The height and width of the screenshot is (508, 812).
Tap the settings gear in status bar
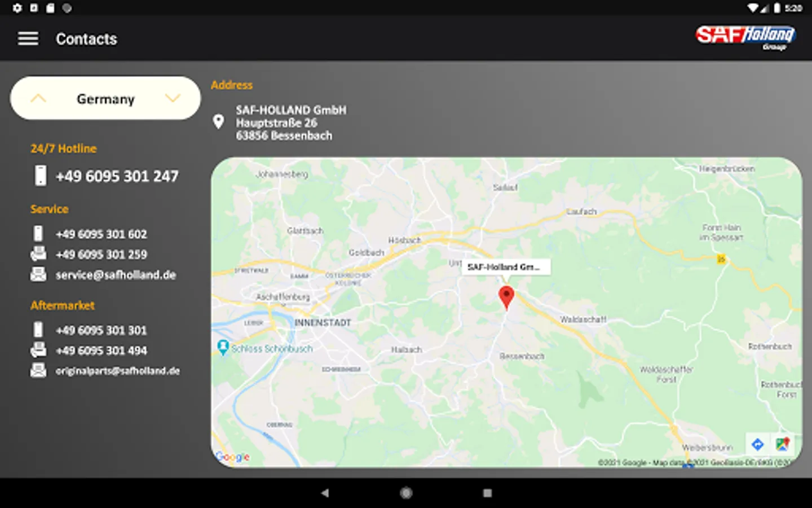tap(17, 8)
